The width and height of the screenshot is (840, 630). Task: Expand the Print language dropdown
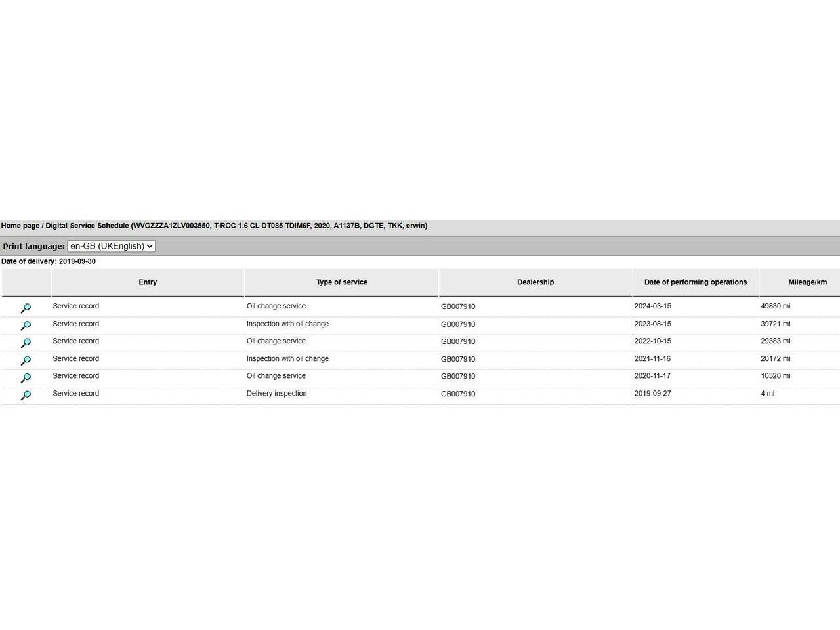(111, 246)
